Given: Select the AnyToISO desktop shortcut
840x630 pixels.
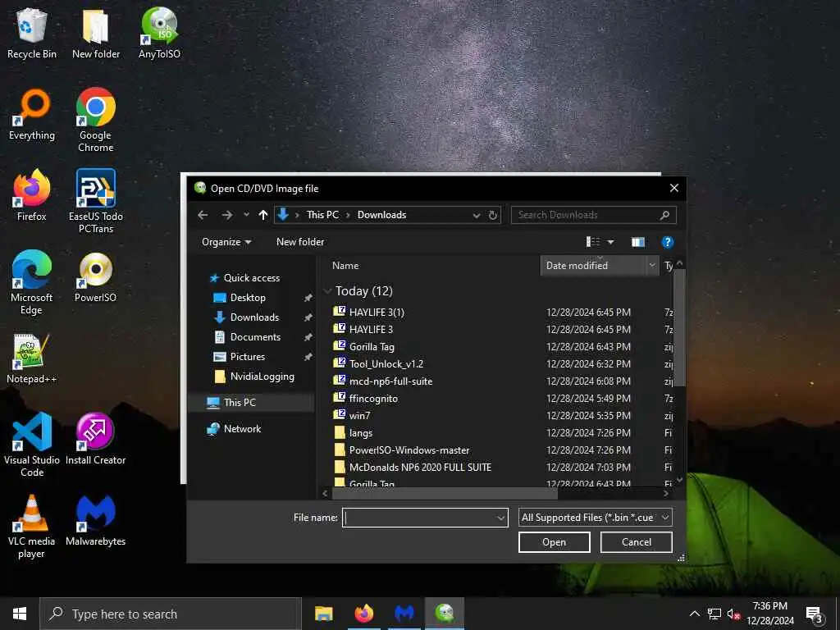Looking at the screenshot, I should [x=160, y=33].
